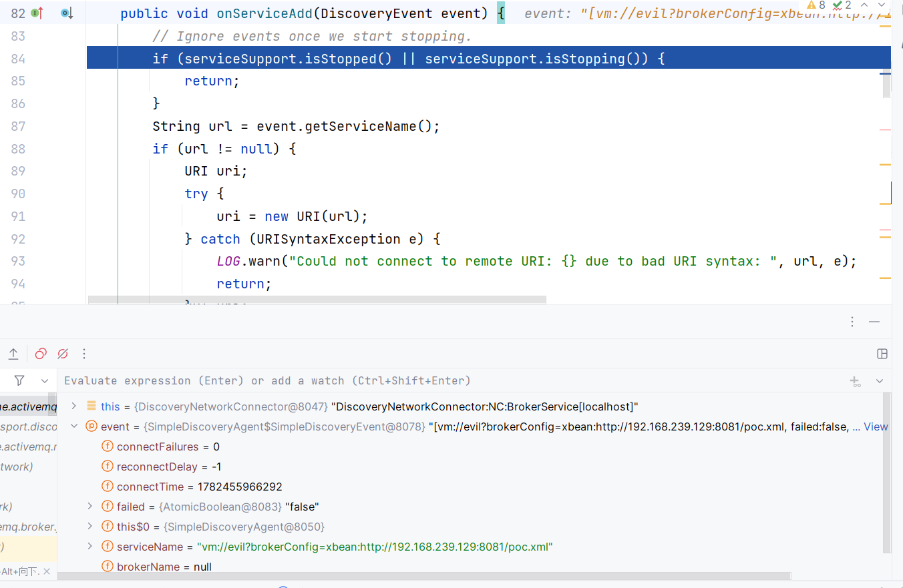The width and height of the screenshot is (903, 588).
Task: Click the debugger layout settings icon
Action: tap(882, 354)
